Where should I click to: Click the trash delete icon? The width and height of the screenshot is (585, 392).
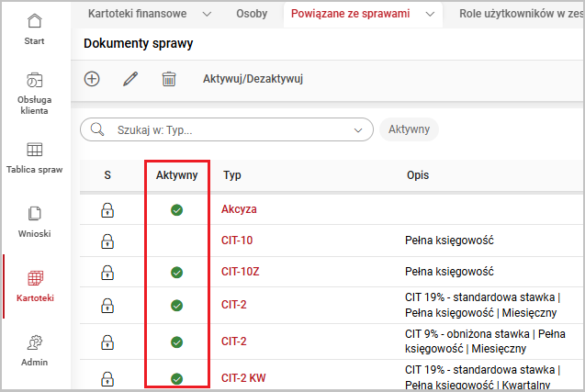(169, 79)
